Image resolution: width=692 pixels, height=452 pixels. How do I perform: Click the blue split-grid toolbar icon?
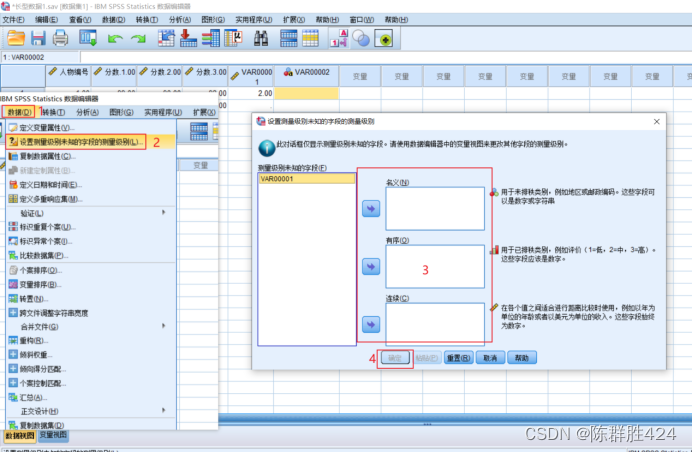point(289,38)
